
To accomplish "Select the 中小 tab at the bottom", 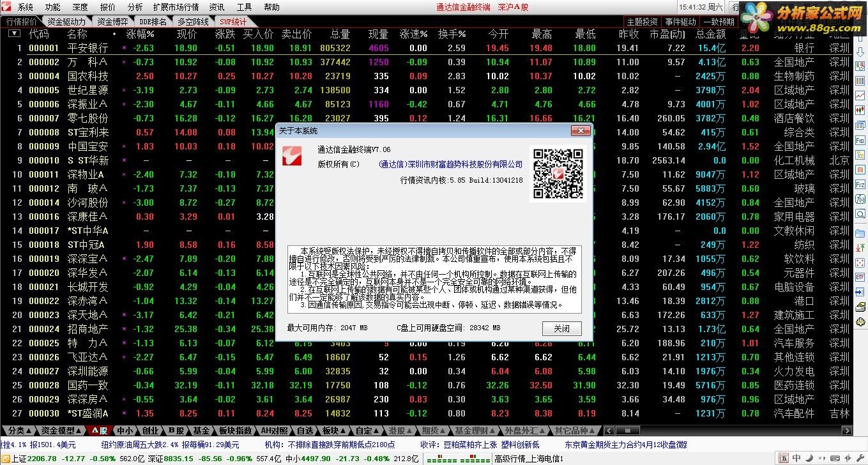I will point(125,431).
